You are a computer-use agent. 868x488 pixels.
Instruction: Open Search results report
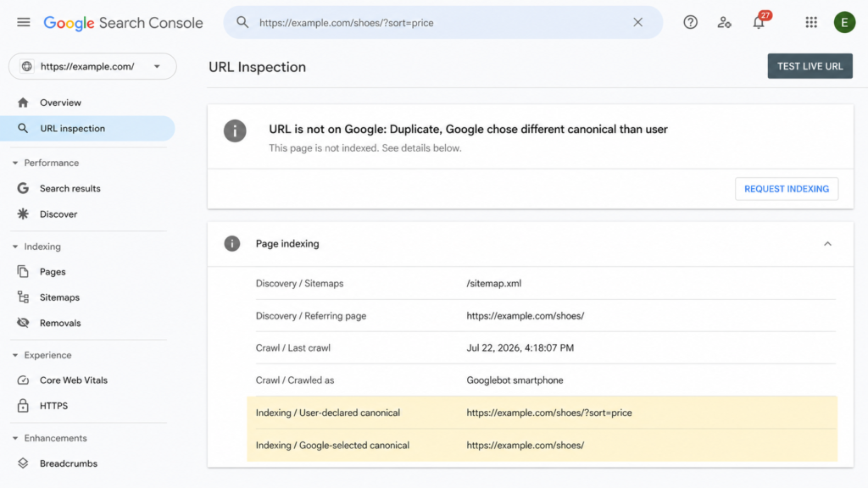pos(70,188)
